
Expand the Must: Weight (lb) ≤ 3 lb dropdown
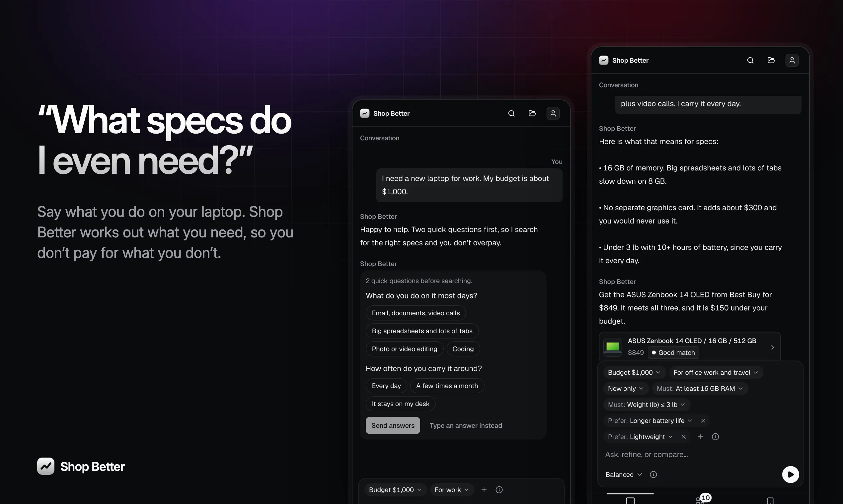click(x=647, y=405)
